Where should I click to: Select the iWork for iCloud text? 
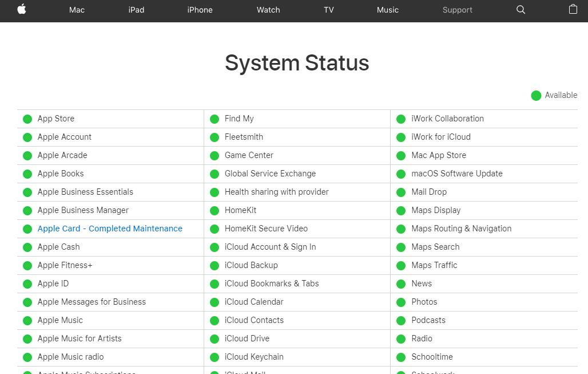(x=440, y=137)
